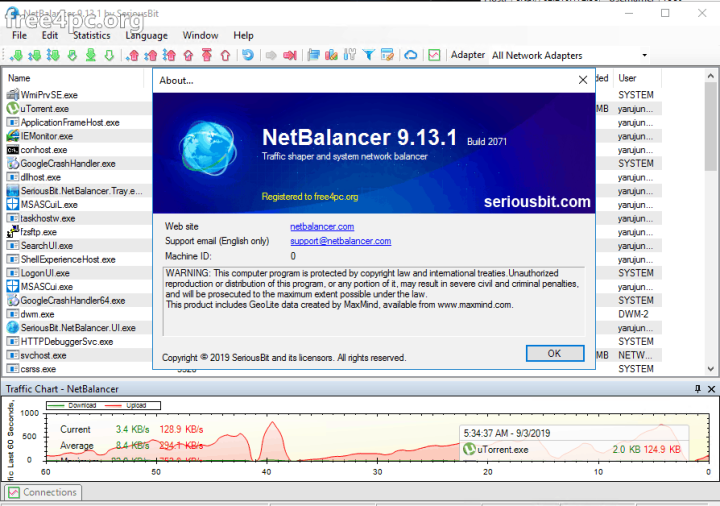Image resolution: width=720 pixels, height=506 pixels.
Task: Open the Edit menu
Action: click(x=50, y=35)
